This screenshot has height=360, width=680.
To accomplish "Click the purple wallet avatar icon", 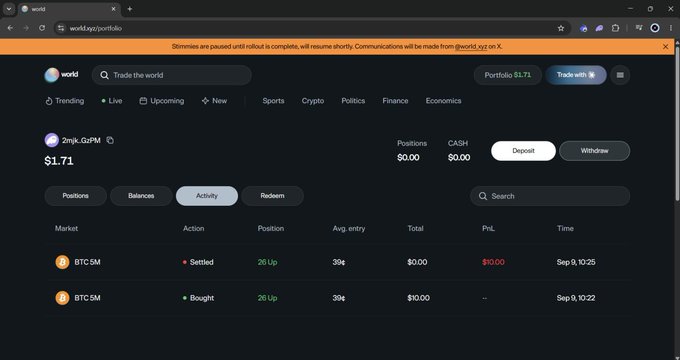I will (x=52, y=140).
